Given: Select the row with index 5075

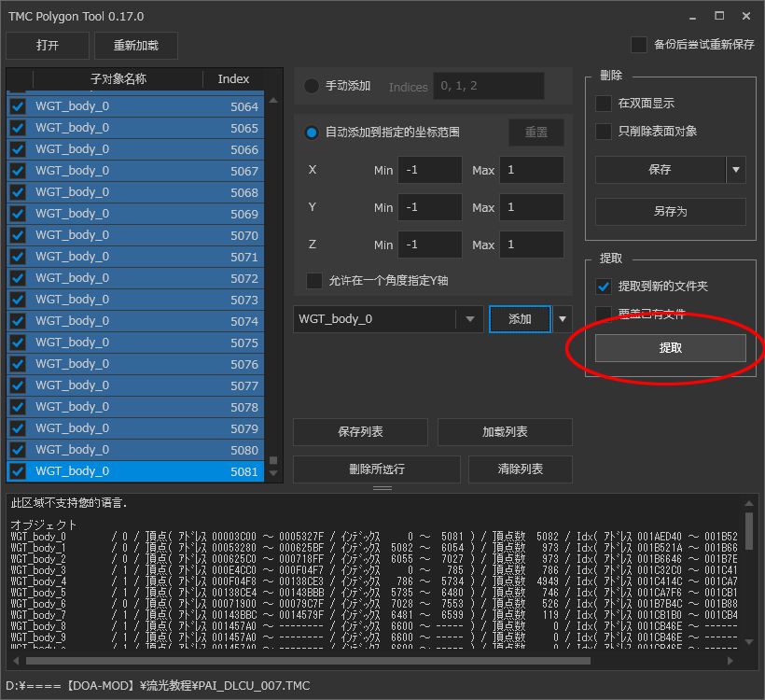Looking at the screenshot, I should (x=135, y=343).
